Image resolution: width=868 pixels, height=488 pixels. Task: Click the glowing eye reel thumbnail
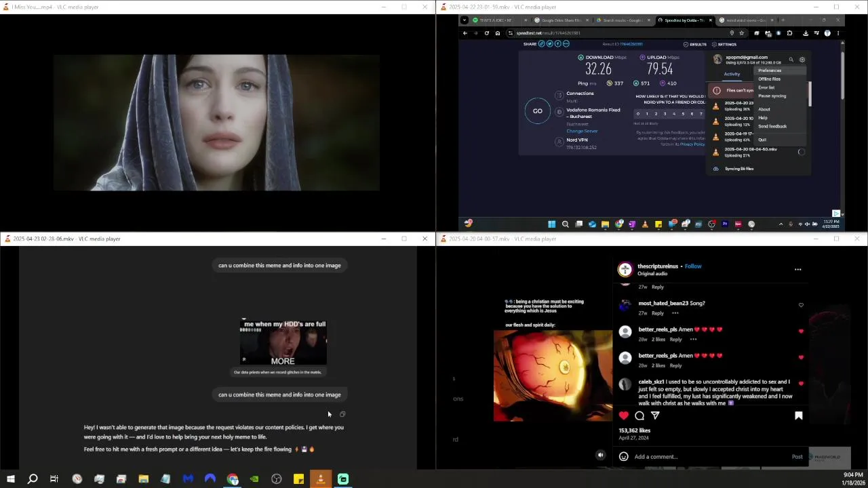(x=553, y=375)
